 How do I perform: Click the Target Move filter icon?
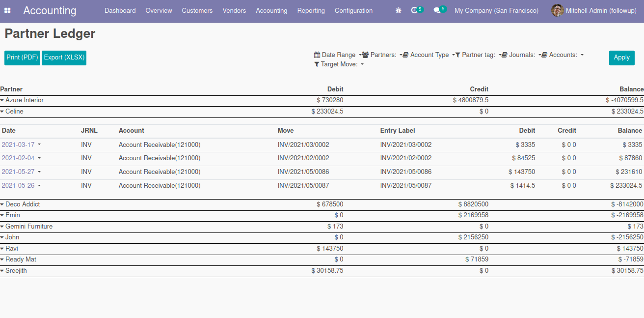pos(317,64)
